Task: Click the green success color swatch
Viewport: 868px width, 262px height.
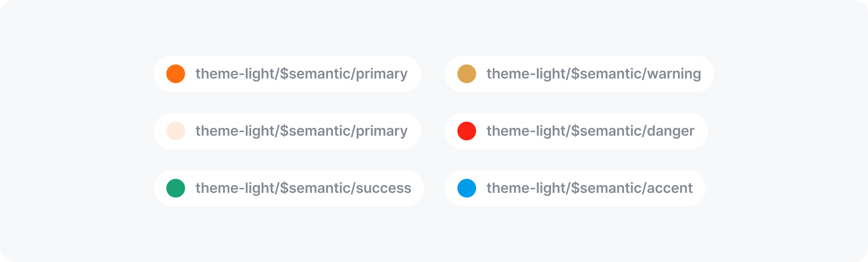Action: pos(176,188)
